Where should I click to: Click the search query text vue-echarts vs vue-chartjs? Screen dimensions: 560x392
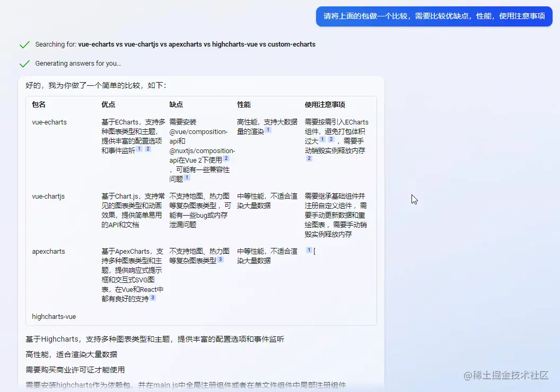pyautogui.click(x=197, y=44)
